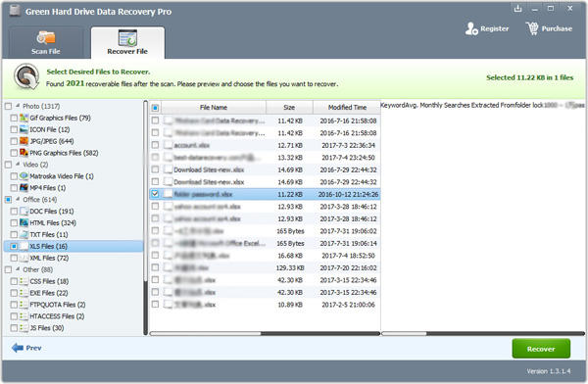Image resolution: width=588 pixels, height=384 pixels.
Task: Click the preview pane horizontal scrollbar
Action: pos(483,333)
